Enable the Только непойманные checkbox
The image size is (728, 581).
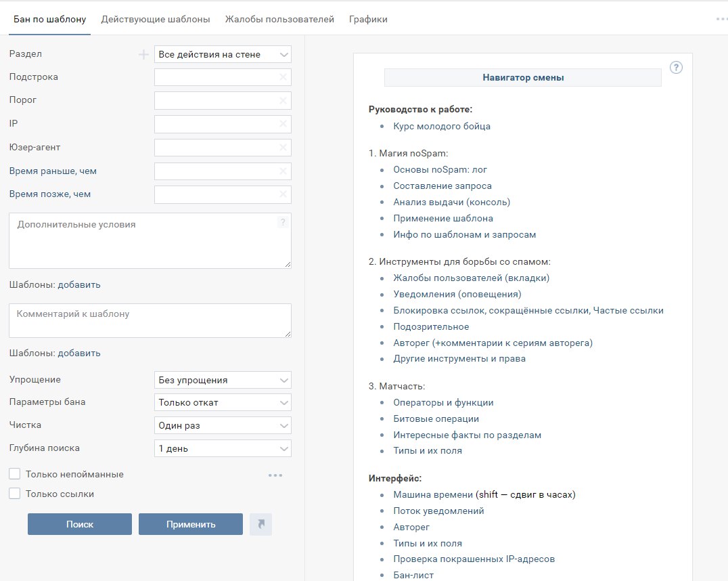(15, 474)
